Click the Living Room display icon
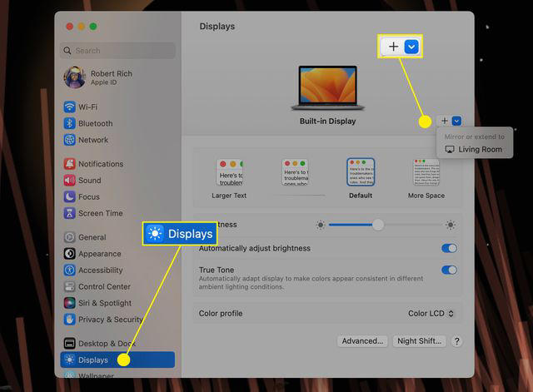533x392 pixels. pyautogui.click(x=450, y=150)
